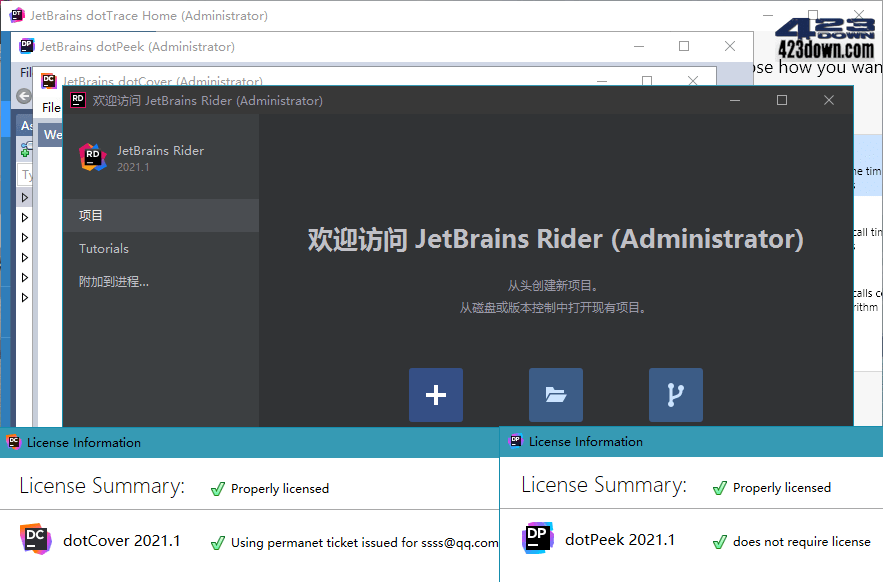Expand the second tree node in dotPeek panel

(24, 217)
